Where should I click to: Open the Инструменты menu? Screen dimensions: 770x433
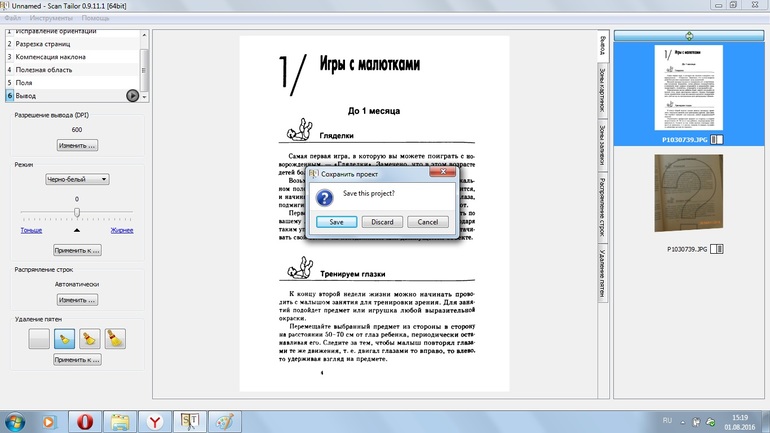pyautogui.click(x=51, y=19)
